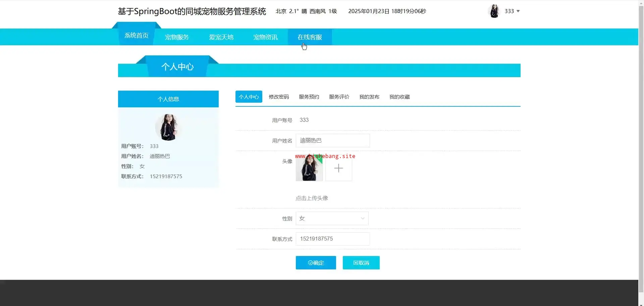The image size is (644, 306).
Task: Switch to the 修改密码 tab
Action: click(x=279, y=97)
